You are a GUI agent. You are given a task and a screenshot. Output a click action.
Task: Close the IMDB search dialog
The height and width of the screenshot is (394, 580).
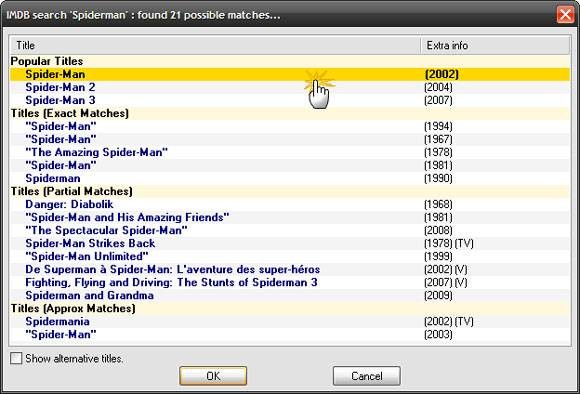click(x=565, y=15)
